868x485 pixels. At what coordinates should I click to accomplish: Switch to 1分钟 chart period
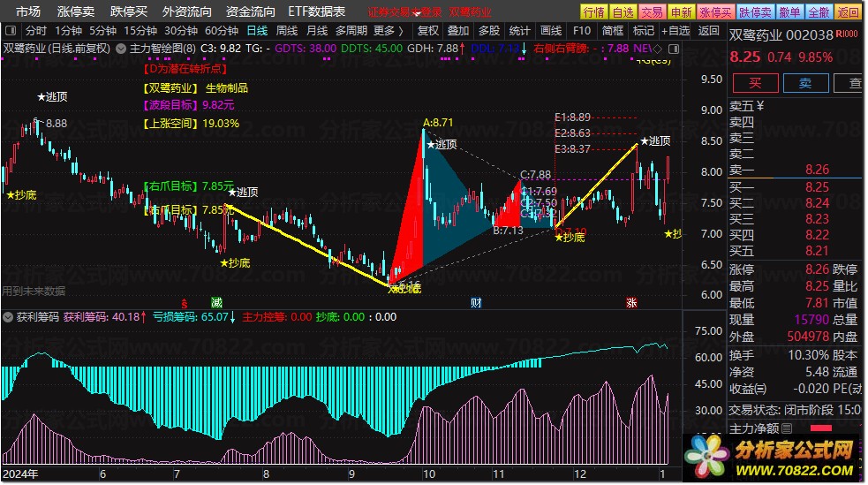[x=69, y=31]
